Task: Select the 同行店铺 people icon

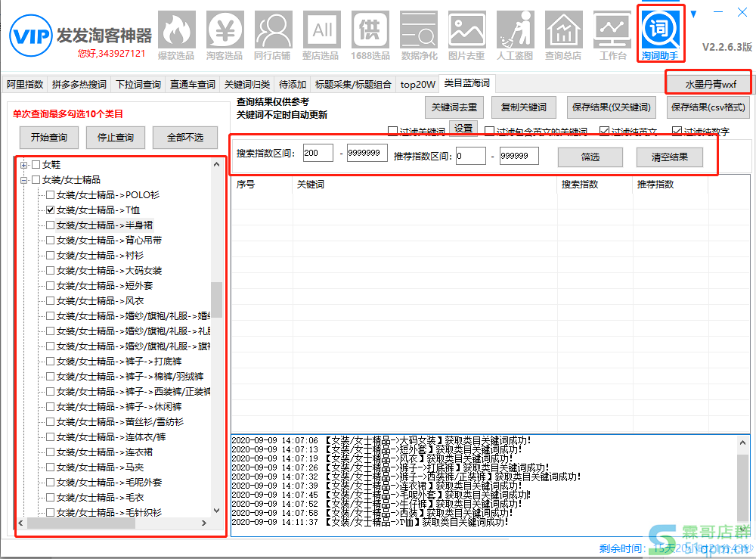Action: [x=272, y=34]
